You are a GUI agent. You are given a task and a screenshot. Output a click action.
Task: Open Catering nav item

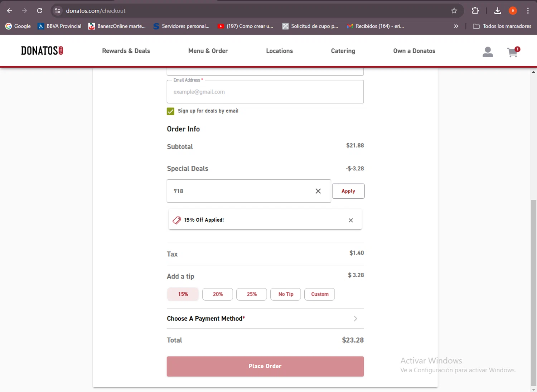tap(343, 51)
